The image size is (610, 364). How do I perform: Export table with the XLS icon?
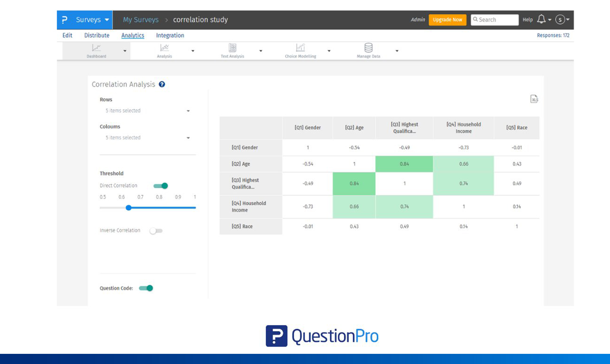click(x=534, y=99)
